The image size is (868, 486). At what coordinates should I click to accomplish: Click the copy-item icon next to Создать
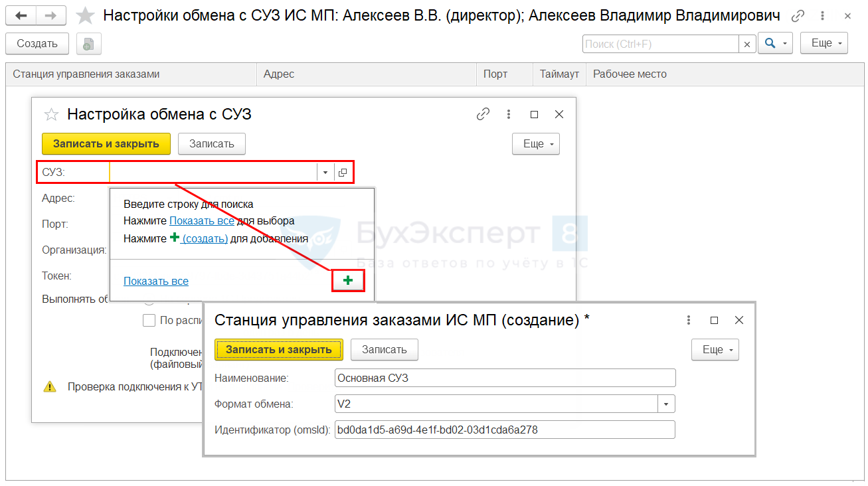pyautogui.click(x=88, y=44)
